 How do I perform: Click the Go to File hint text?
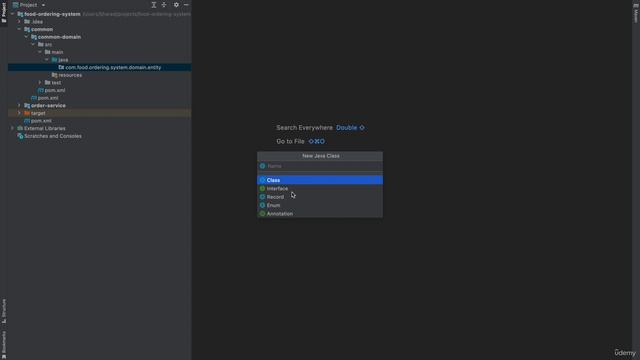click(x=290, y=141)
